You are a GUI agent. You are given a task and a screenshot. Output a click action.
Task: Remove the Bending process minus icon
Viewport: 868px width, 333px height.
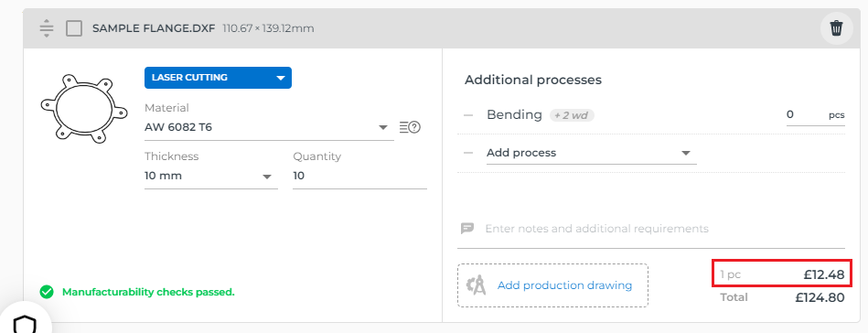468,115
